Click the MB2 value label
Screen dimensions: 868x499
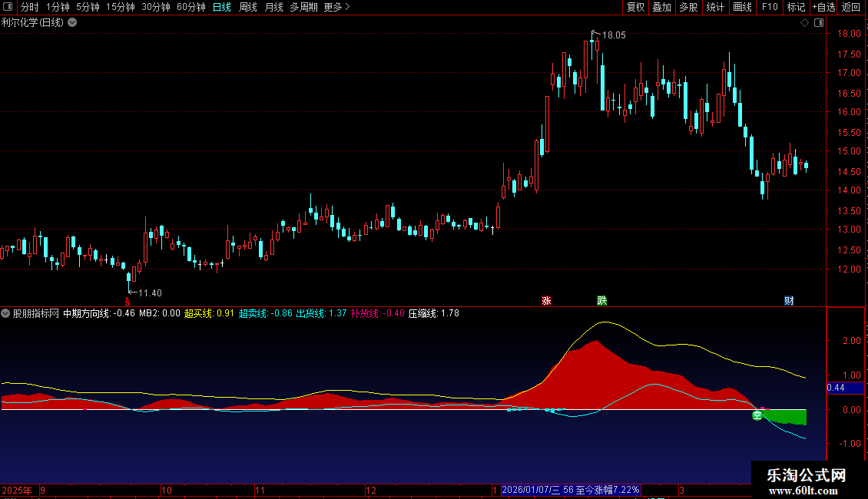pyautogui.click(x=160, y=313)
